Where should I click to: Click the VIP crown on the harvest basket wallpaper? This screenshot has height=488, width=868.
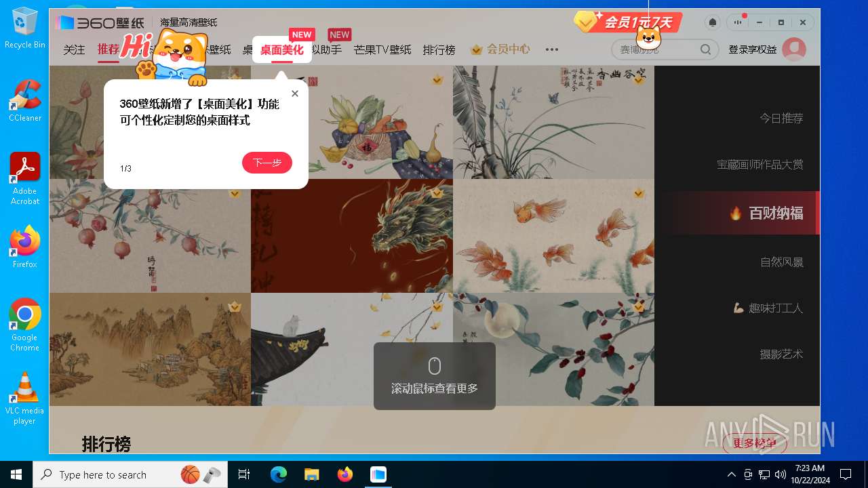point(437,80)
